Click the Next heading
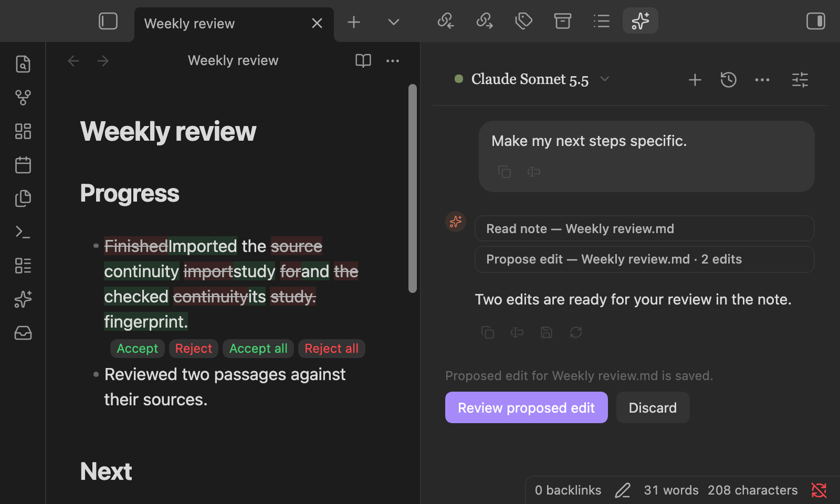The height and width of the screenshot is (504, 840). pyautogui.click(x=106, y=471)
